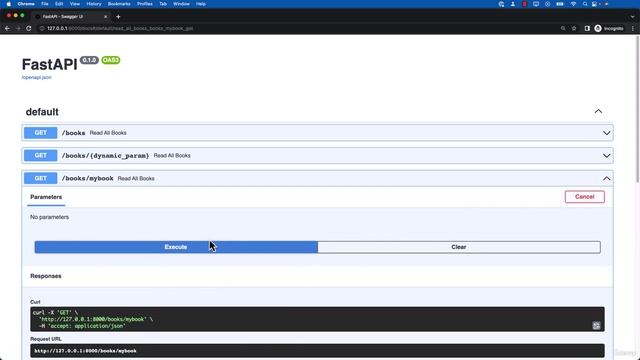The image size is (640, 360).
Task: Open the browser side panel icon
Action: click(587, 29)
